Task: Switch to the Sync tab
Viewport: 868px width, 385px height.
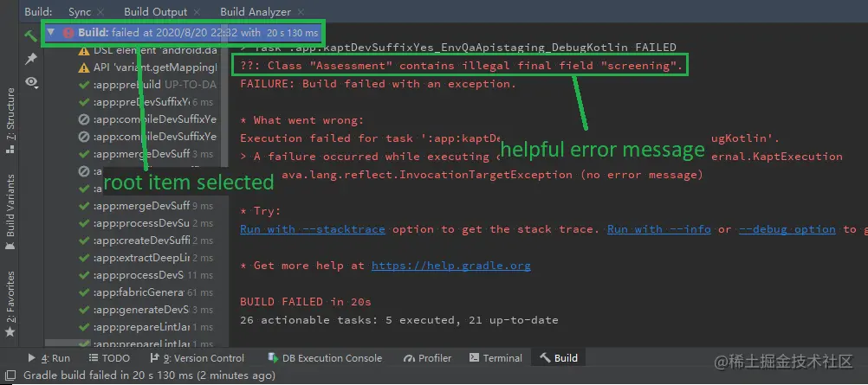Action: 80,11
